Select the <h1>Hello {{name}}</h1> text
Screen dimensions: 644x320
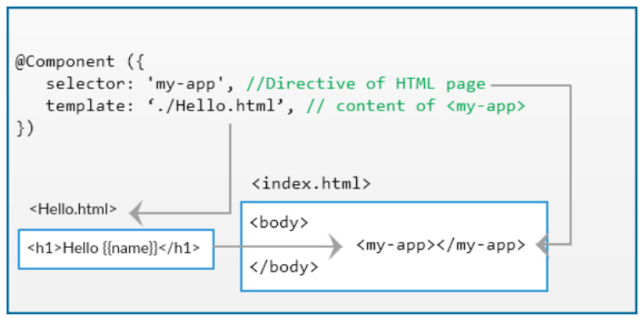pos(114,248)
